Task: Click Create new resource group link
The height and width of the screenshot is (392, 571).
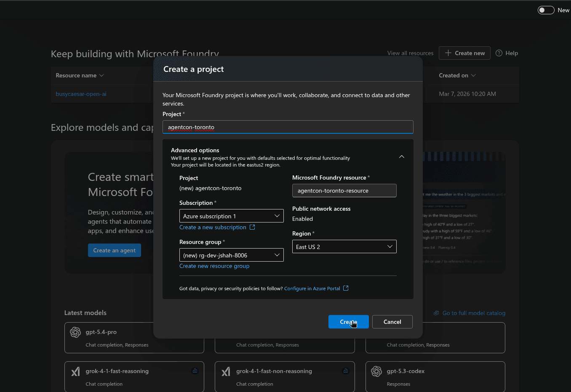Action: 214,266
